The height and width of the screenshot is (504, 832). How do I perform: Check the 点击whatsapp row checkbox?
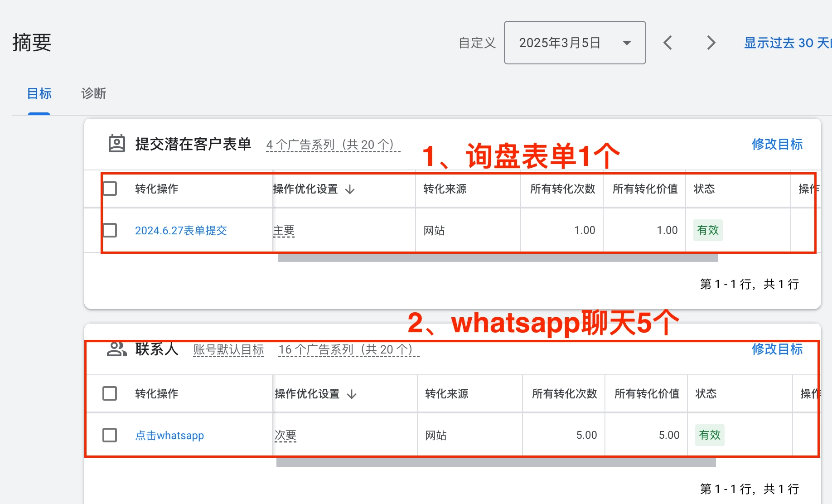110,435
